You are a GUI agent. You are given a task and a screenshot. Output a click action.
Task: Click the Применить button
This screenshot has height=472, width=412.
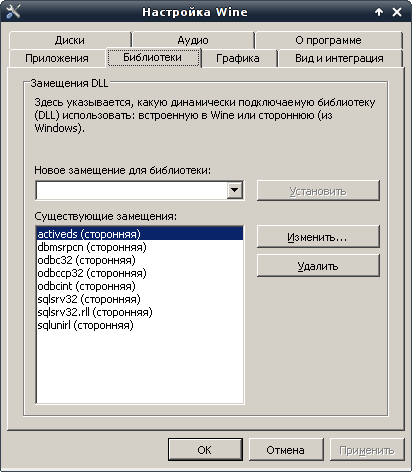pos(367,450)
